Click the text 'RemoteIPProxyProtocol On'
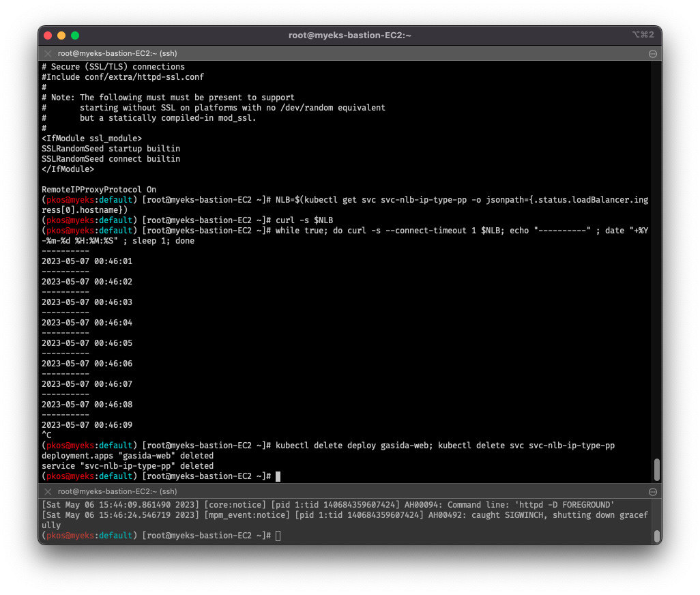Image resolution: width=700 pixels, height=595 pixels. click(x=99, y=189)
